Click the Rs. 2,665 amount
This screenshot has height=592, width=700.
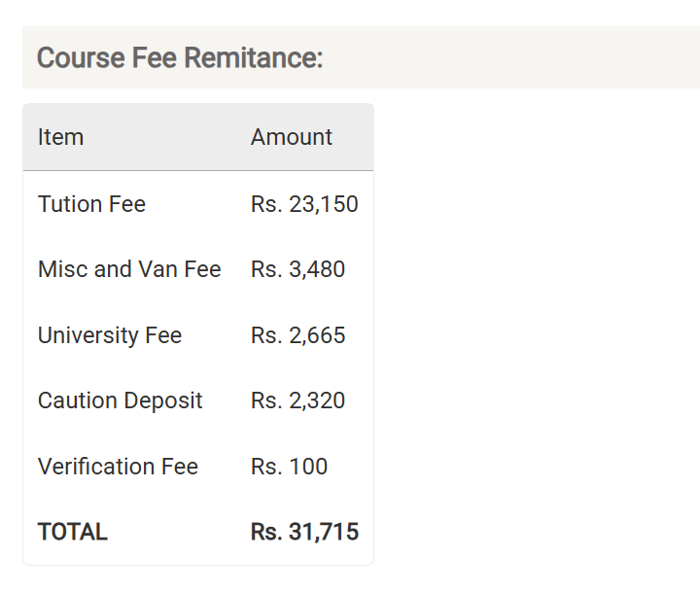tap(297, 335)
